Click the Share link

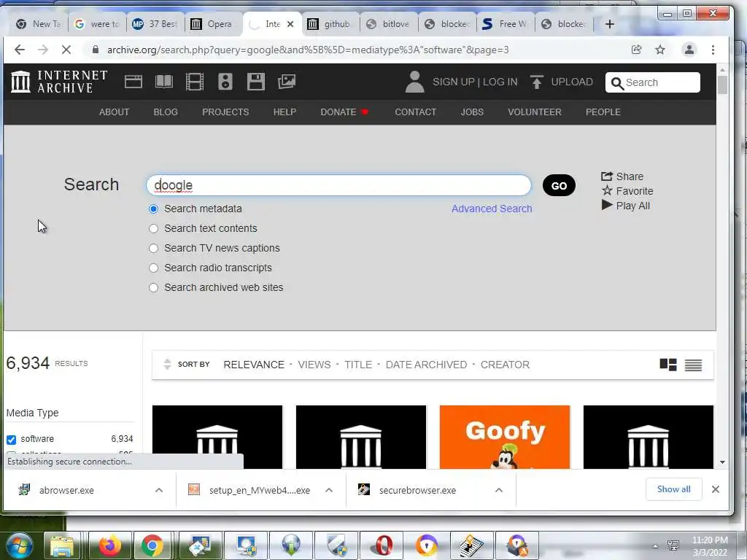pyautogui.click(x=622, y=176)
